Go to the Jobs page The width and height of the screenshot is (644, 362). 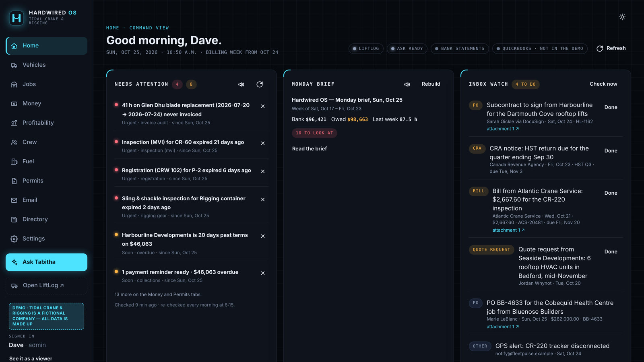(x=46, y=84)
